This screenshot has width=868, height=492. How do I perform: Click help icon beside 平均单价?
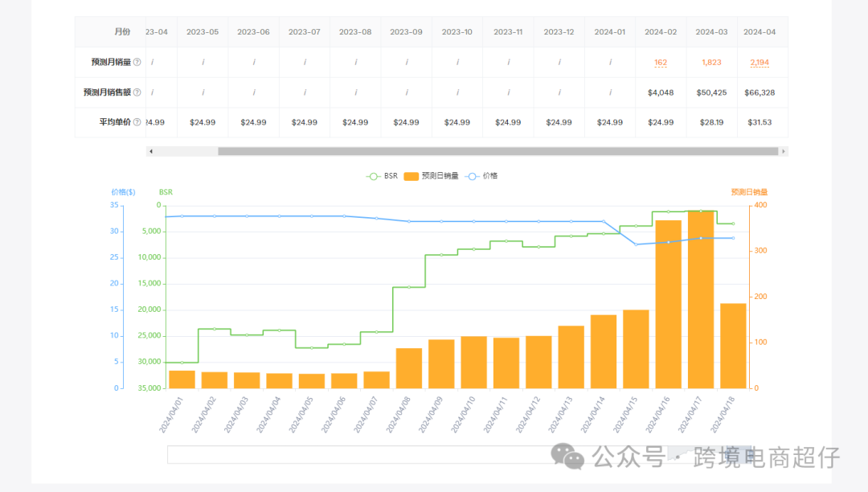[137, 122]
